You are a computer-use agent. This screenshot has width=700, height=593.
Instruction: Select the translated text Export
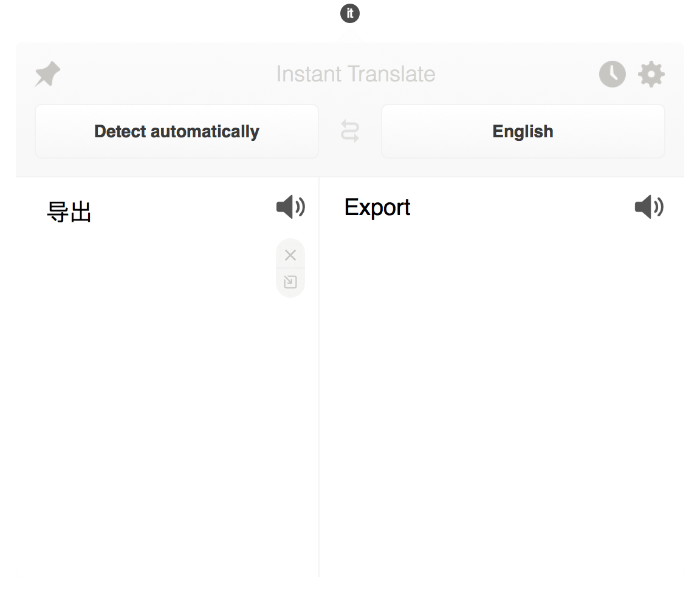377,208
